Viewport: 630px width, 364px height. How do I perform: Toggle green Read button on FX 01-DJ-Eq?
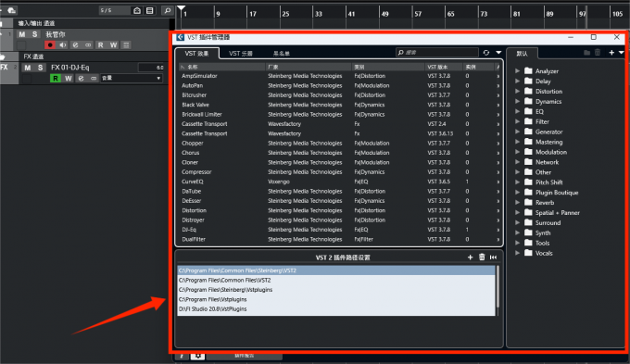[55, 78]
